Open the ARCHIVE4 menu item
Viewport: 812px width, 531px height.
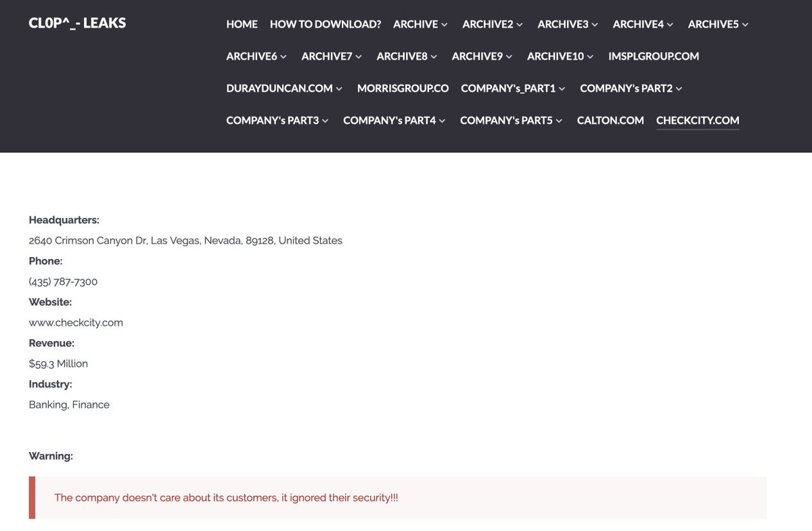pos(638,24)
